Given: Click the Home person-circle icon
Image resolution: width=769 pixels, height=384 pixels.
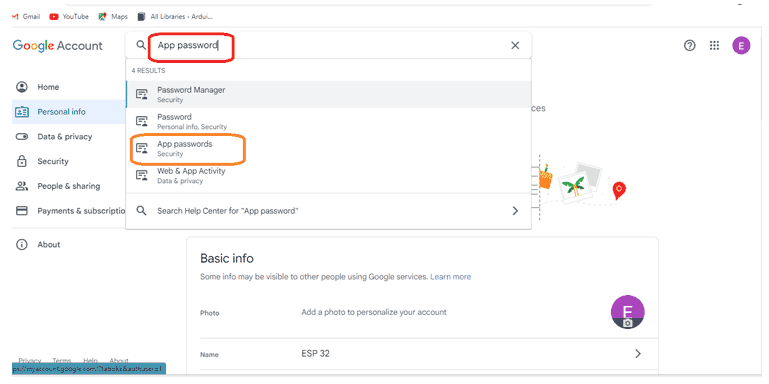Looking at the screenshot, I should (x=22, y=87).
